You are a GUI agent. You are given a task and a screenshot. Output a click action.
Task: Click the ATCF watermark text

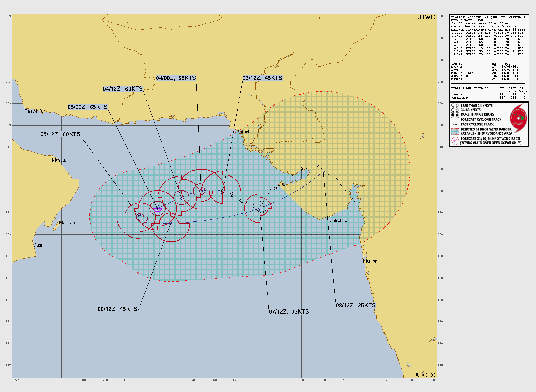click(425, 375)
